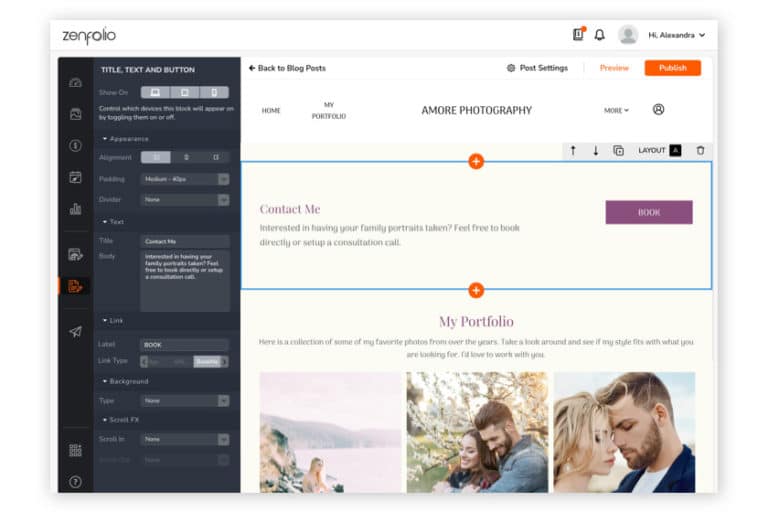
Task: Click HOME in the site navigation
Action: point(271,110)
